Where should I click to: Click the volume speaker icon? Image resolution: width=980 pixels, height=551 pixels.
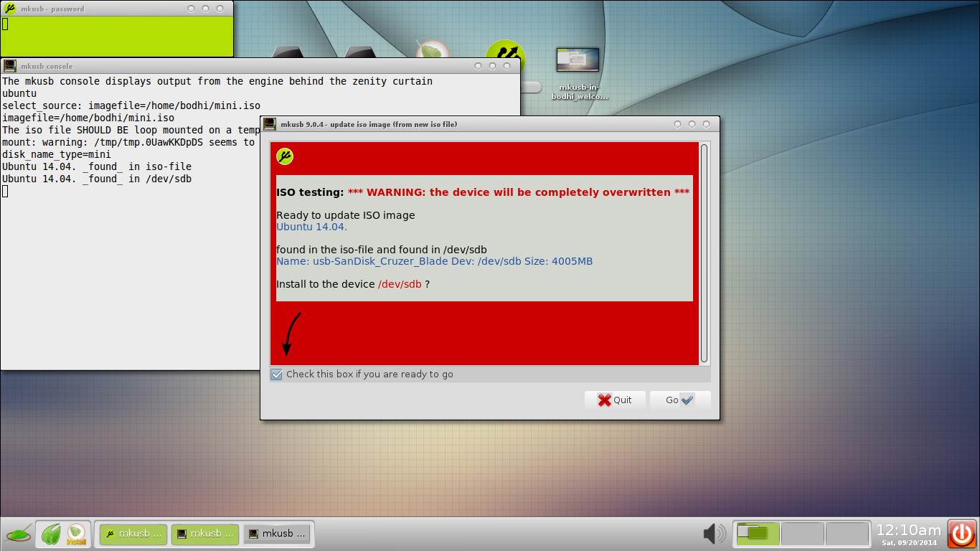(x=715, y=534)
